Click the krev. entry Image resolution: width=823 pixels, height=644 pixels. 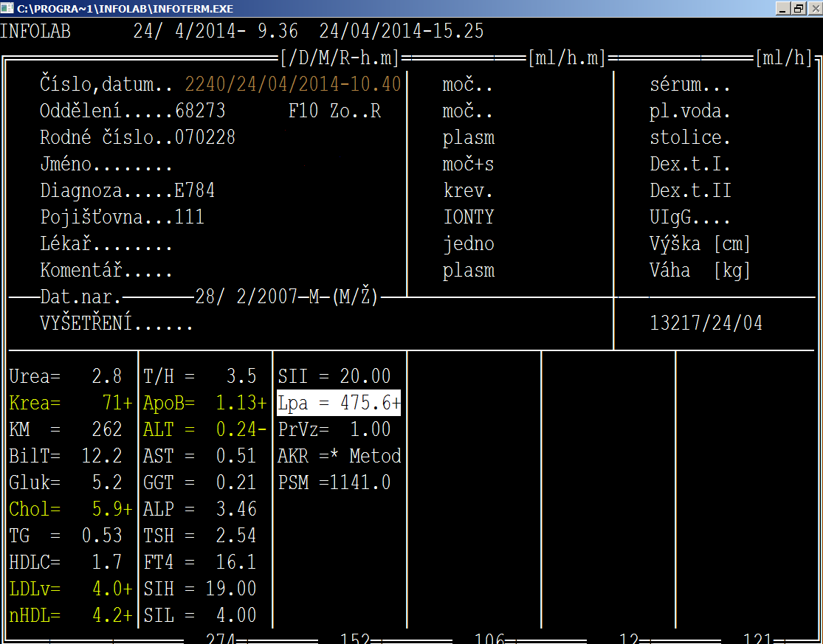(x=468, y=190)
